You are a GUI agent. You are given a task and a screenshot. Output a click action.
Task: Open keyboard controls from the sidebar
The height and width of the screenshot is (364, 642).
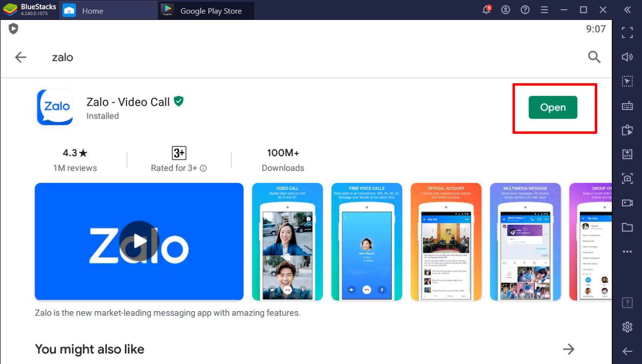click(627, 106)
